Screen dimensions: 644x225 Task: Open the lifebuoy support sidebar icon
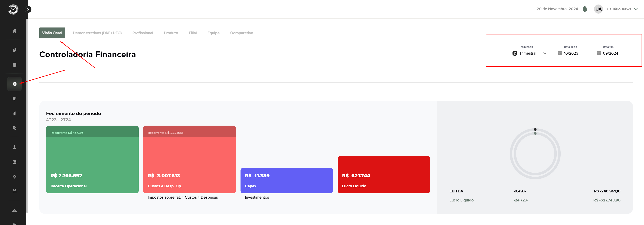coord(14,176)
